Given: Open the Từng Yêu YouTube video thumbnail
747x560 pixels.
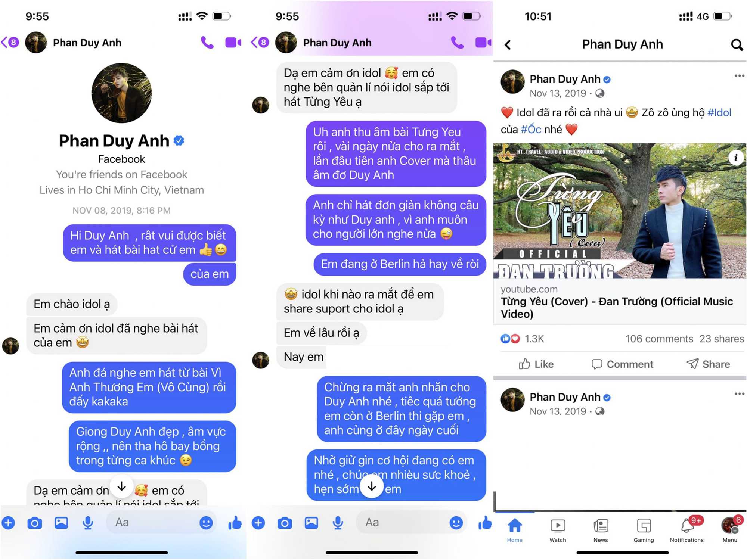Looking at the screenshot, I should tap(620, 211).
